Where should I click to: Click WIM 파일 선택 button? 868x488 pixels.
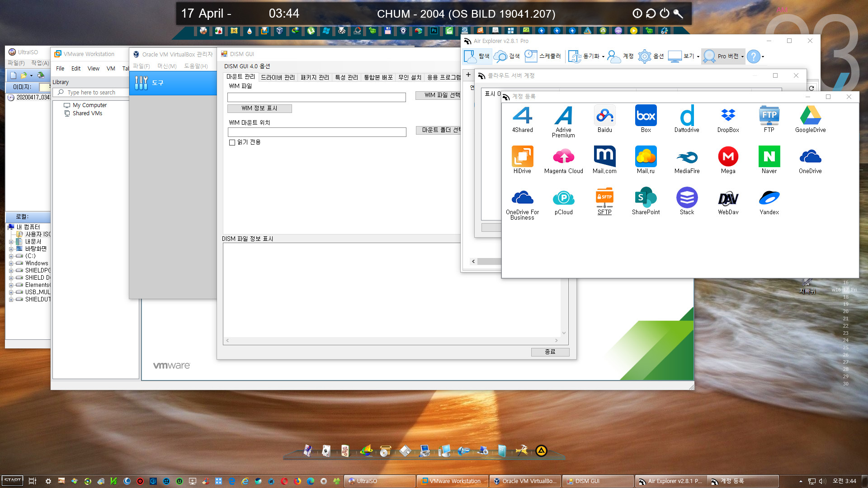pos(439,95)
